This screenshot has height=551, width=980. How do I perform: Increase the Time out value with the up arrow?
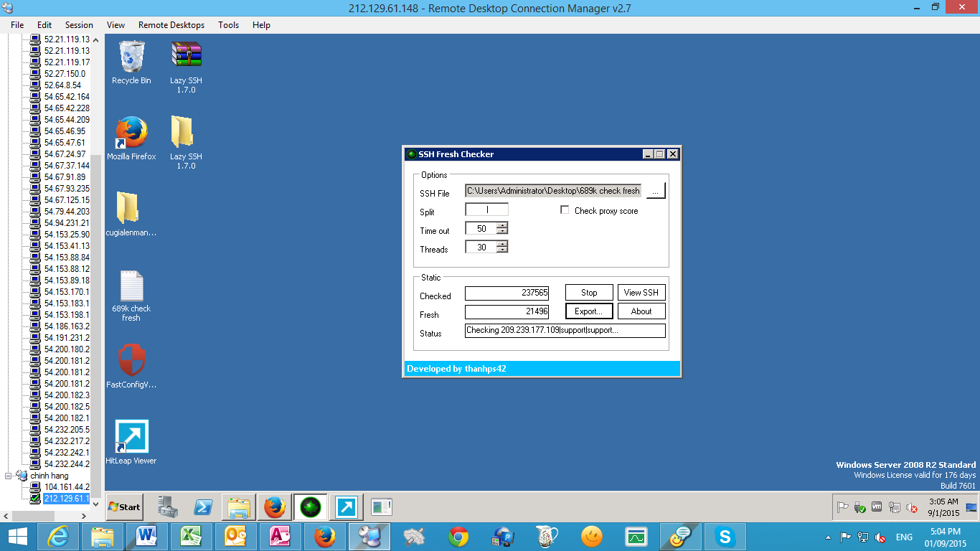point(502,226)
